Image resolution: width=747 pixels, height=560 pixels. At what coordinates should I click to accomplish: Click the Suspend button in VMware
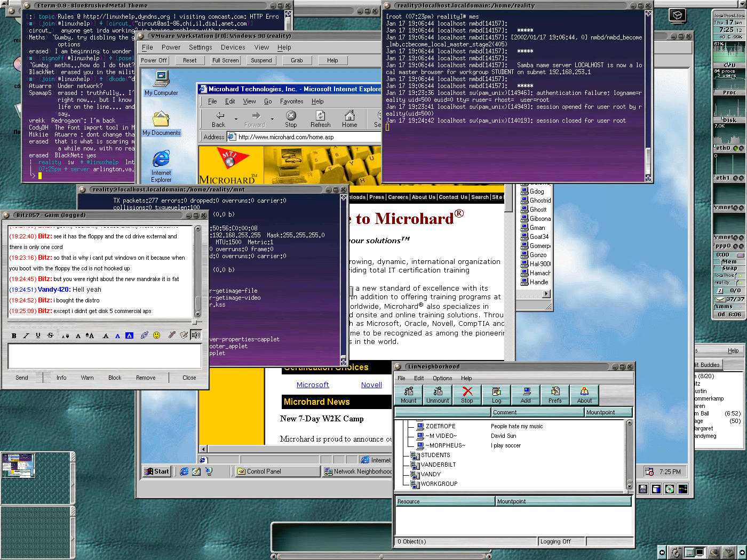pyautogui.click(x=261, y=60)
